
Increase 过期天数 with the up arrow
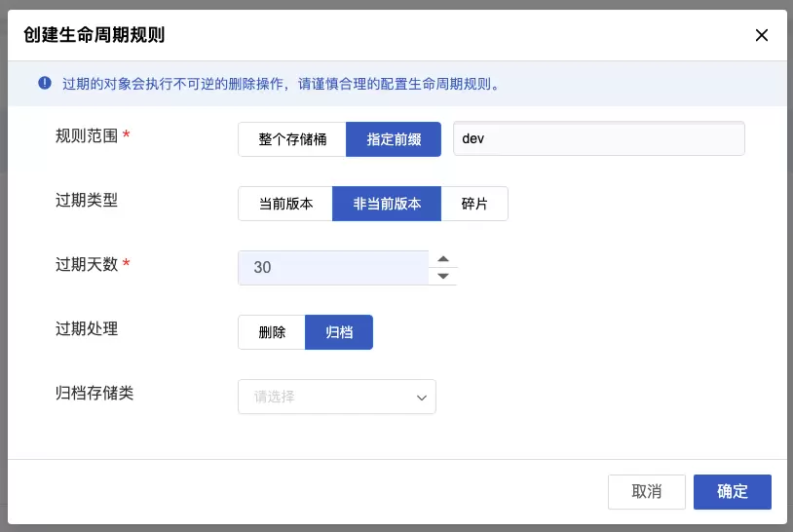click(443, 259)
